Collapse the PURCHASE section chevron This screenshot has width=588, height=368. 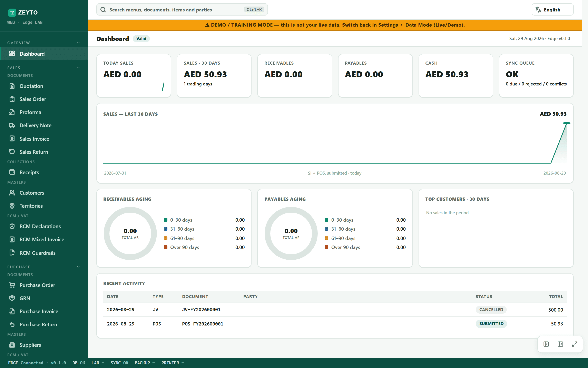[78, 267]
